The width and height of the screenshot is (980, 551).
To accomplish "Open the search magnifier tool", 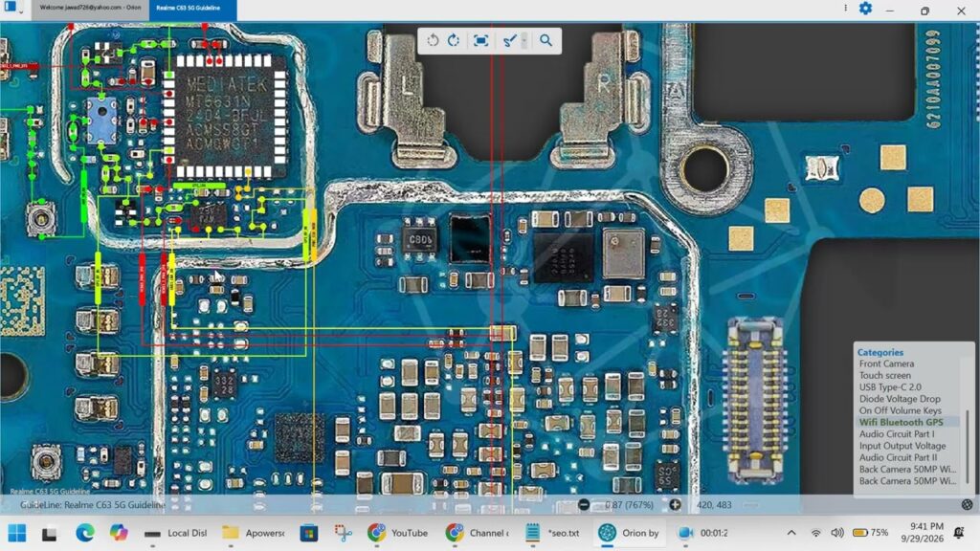I will (546, 40).
